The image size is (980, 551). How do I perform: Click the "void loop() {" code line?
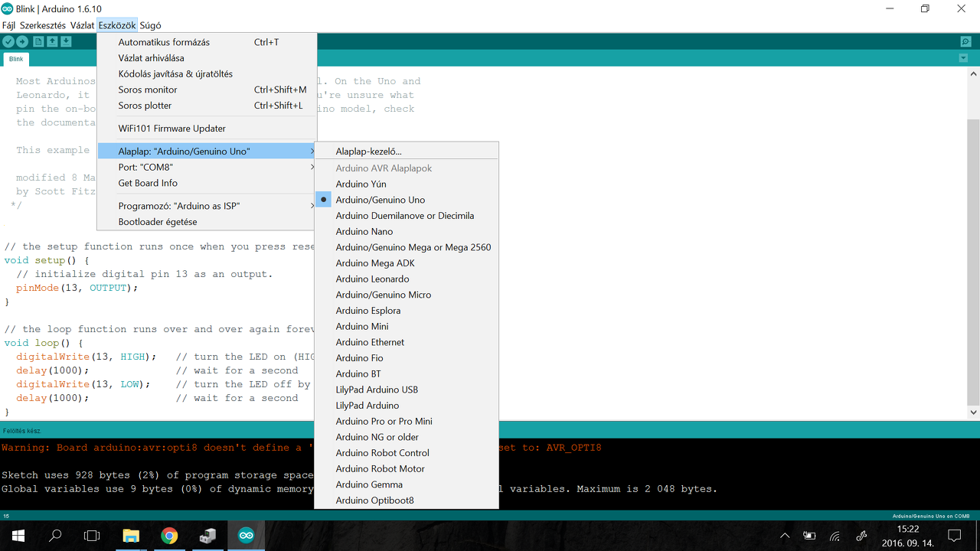coord(44,343)
